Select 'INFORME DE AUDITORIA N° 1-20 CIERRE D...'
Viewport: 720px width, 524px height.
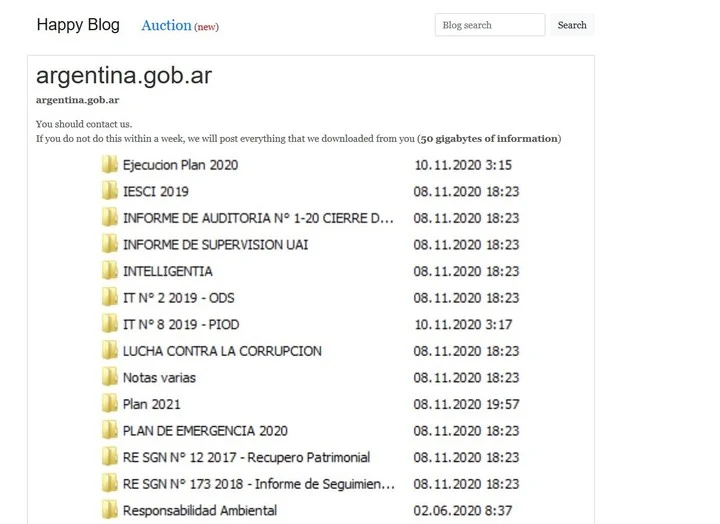click(x=258, y=218)
